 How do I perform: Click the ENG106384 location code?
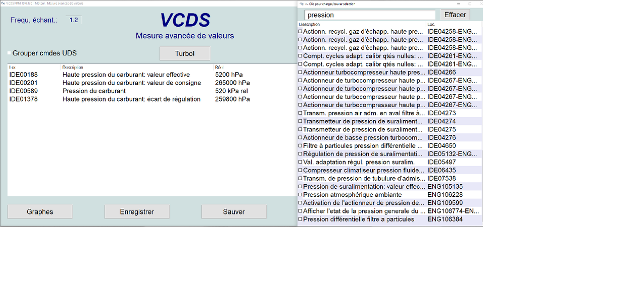445,219
